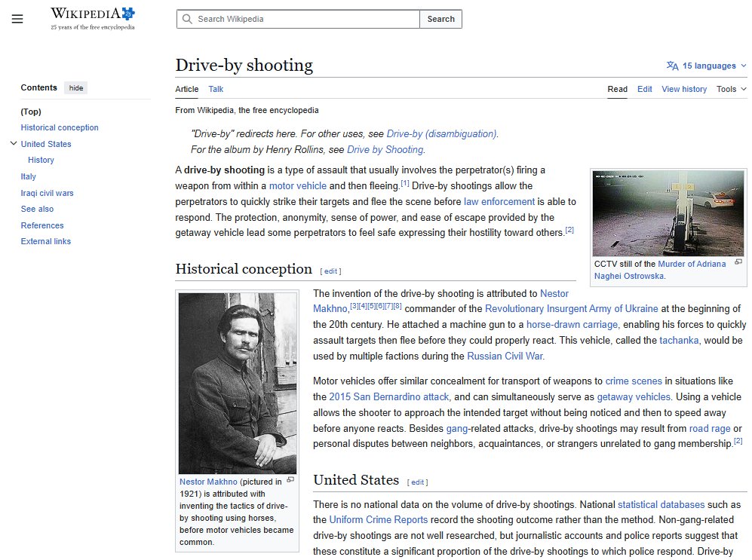The image size is (752, 560).
Task: Follow the crime scenes link
Action: pos(634,381)
